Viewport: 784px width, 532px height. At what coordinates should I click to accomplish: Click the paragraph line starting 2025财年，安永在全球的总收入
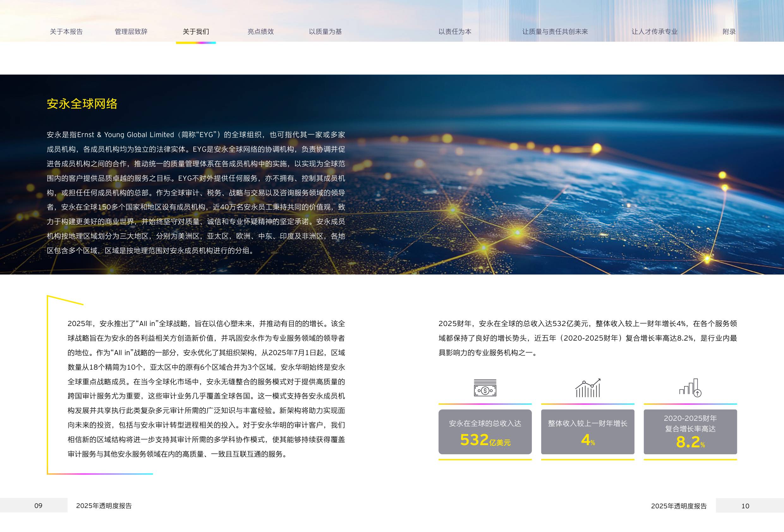[588, 323]
